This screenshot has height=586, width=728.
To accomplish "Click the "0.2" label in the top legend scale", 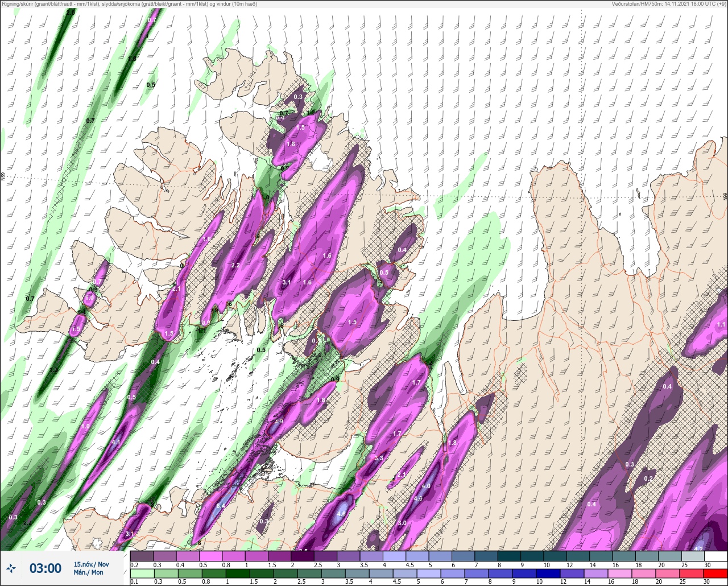I will (134, 564).
